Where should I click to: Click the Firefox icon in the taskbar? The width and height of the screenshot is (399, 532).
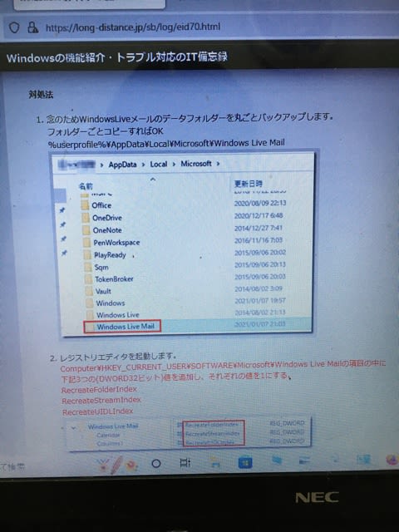pyautogui.click(x=392, y=460)
